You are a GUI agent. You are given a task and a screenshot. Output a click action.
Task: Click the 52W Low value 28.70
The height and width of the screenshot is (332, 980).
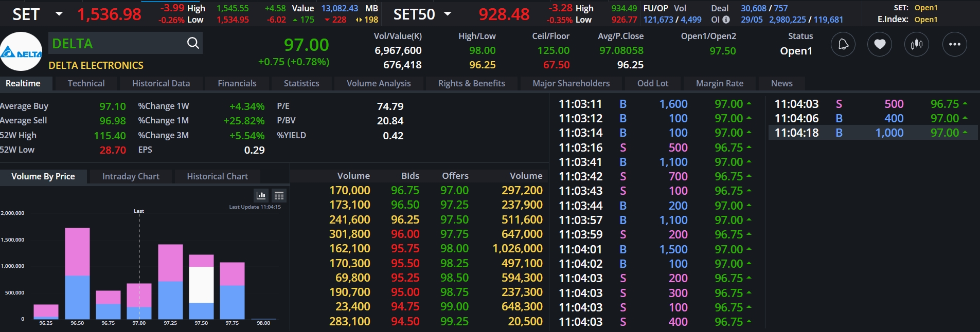113,150
